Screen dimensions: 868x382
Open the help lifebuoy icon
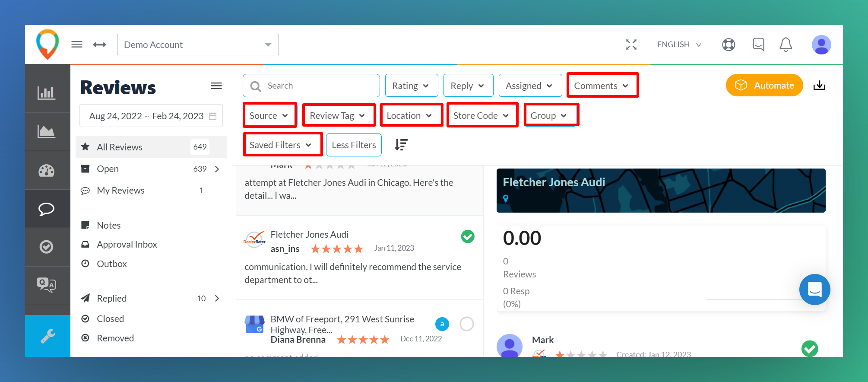click(729, 45)
